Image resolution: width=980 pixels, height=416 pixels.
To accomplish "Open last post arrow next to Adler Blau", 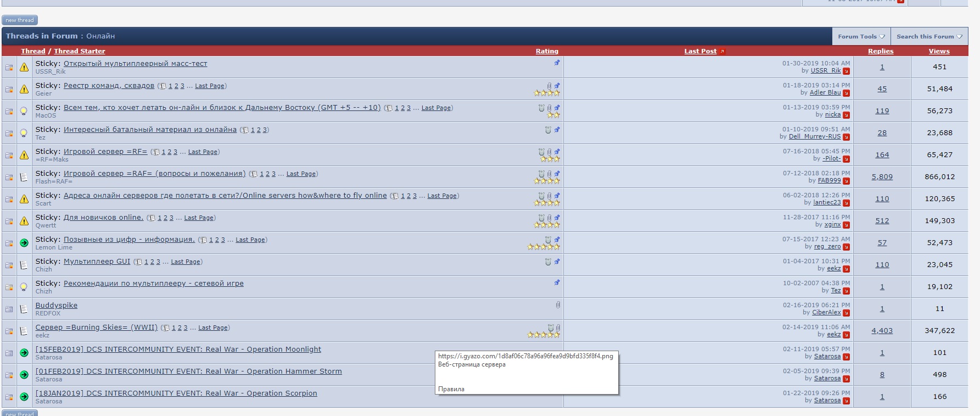I will [x=846, y=93].
